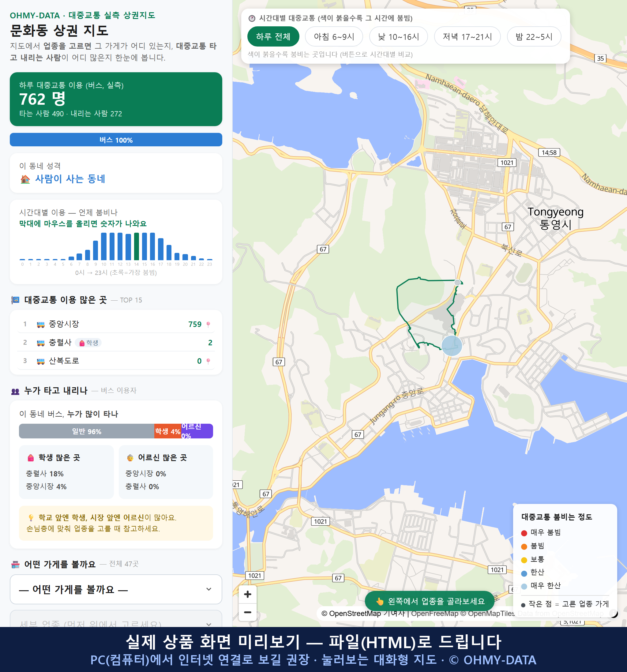Open the 어떤 가게를 볼까요 dropdown
Image resolution: width=627 pixels, height=672 pixels.
pyautogui.click(x=116, y=589)
